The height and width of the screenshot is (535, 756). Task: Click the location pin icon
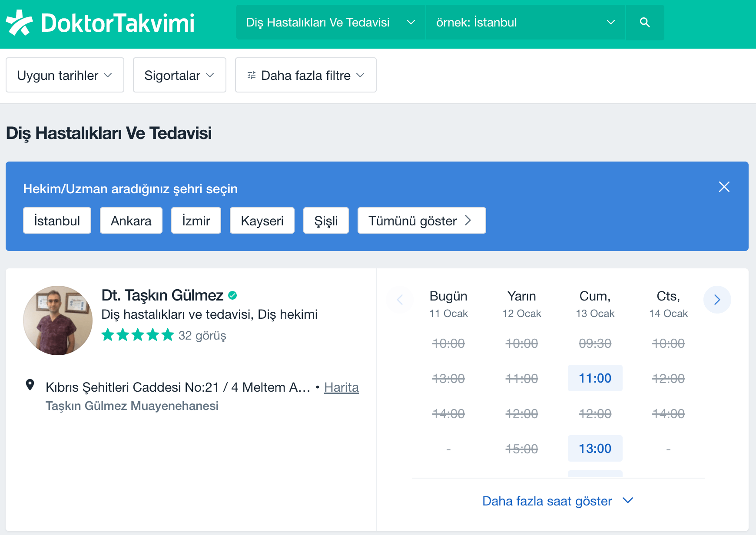pyautogui.click(x=30, y=385)
